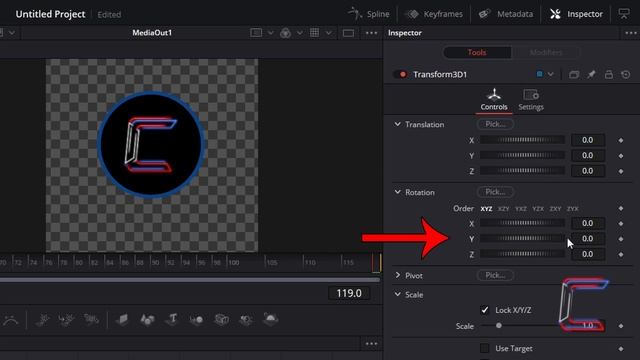
Task: Expand the Pivot section
Action: [x=398, y=276]
